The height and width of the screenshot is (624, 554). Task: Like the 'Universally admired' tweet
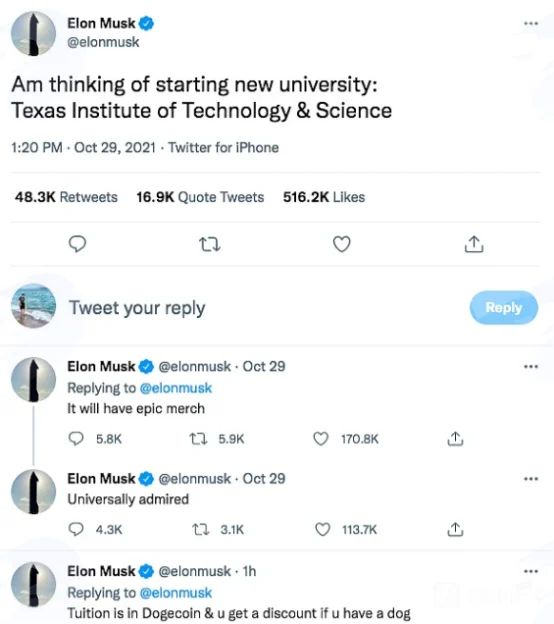322,529
